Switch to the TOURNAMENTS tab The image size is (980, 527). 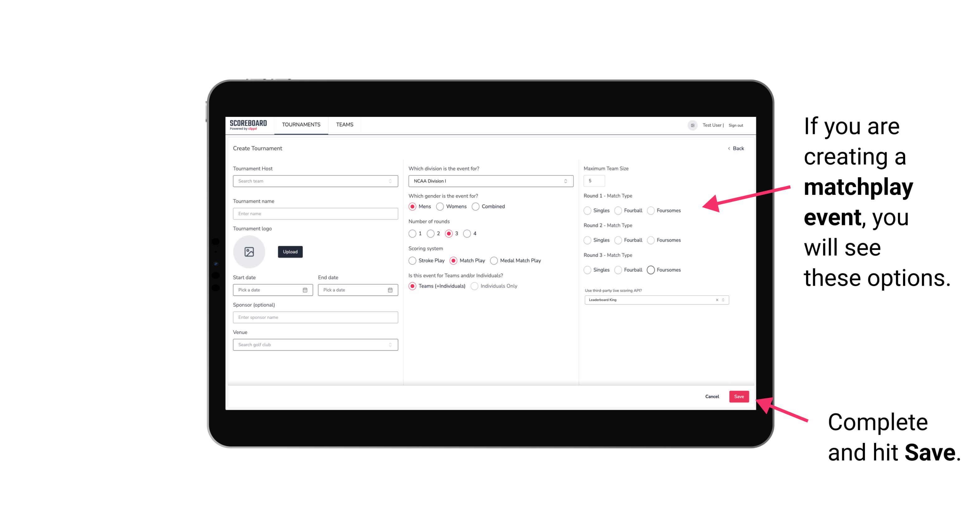pyautogui.click(x=300, y=125)
